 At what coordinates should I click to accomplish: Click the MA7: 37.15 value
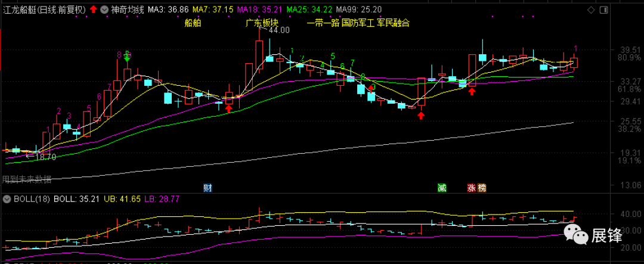point(213,9)
